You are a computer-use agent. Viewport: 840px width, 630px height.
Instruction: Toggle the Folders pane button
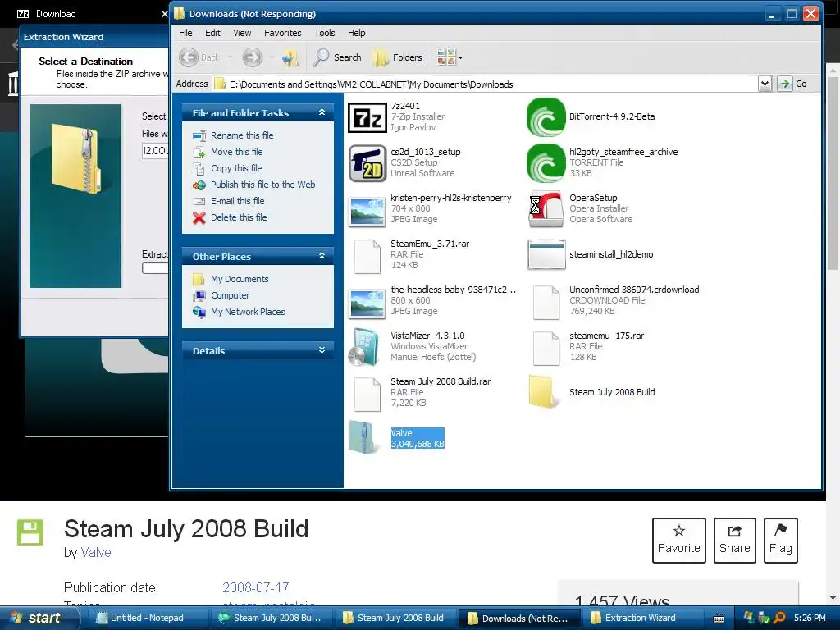point(398,57)
